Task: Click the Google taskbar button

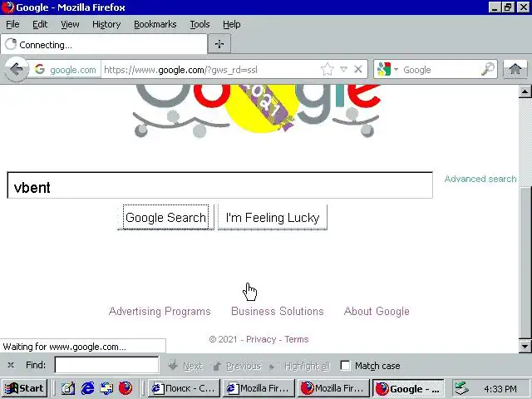Action: (408, 388)
